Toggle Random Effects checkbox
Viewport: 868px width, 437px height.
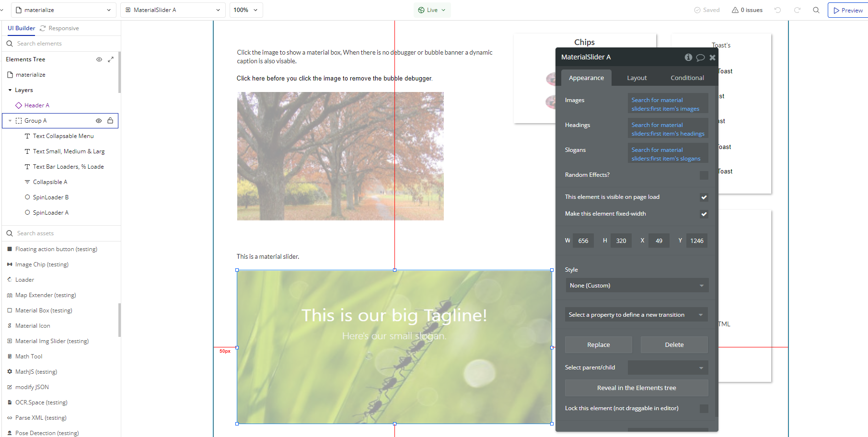704,175
